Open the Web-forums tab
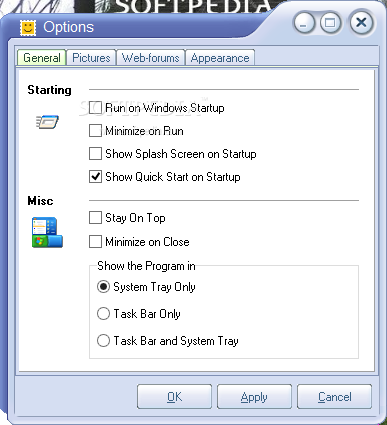The height and width of the screenshot is (425, 387). point(151,58)
